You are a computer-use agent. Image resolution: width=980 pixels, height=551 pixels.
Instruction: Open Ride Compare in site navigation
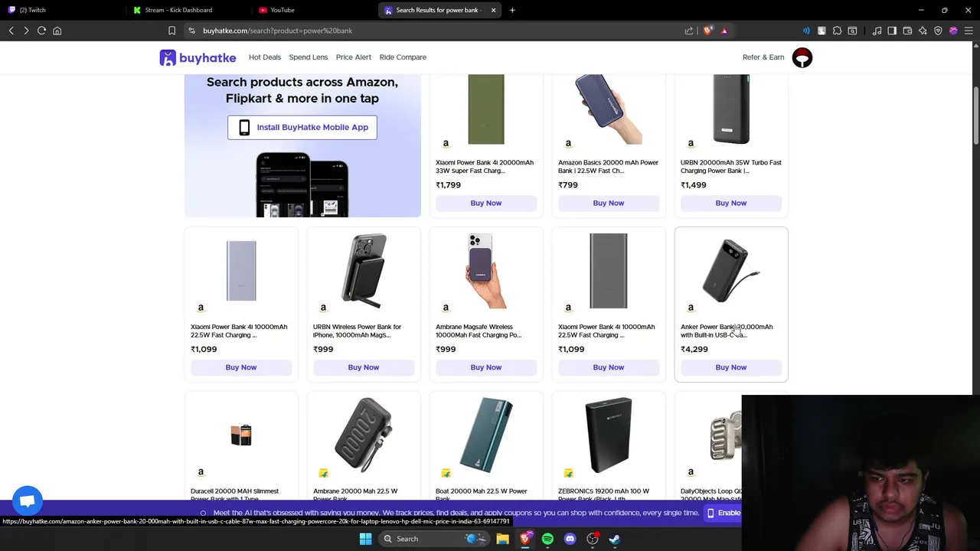[x=403, y=57]
